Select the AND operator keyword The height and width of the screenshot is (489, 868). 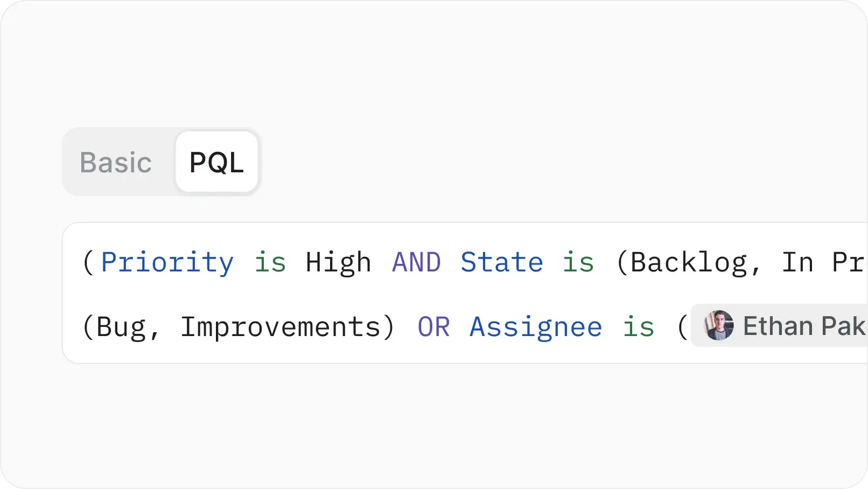click(x=415, y=262)
